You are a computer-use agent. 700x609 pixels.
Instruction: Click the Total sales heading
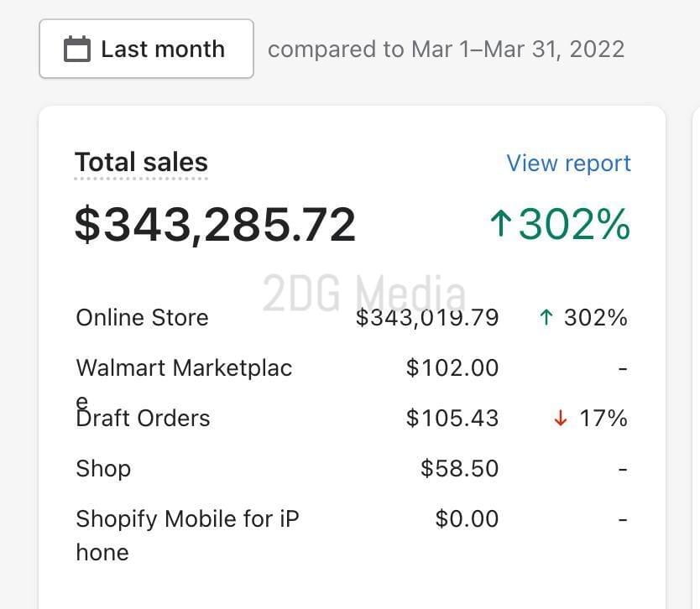[141, 162]
